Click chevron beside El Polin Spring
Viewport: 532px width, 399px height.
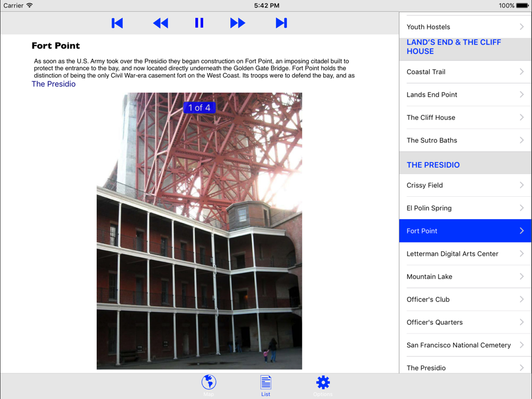[x=522, y=208]
